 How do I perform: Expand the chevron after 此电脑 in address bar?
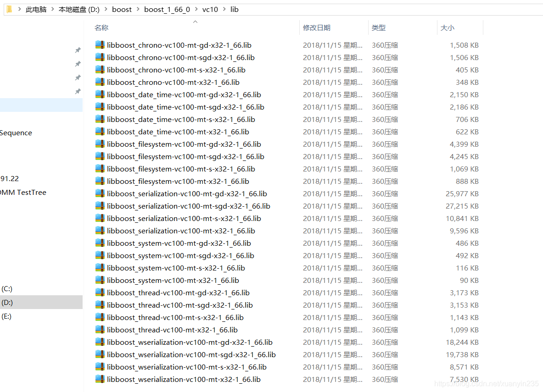[53, 9]
